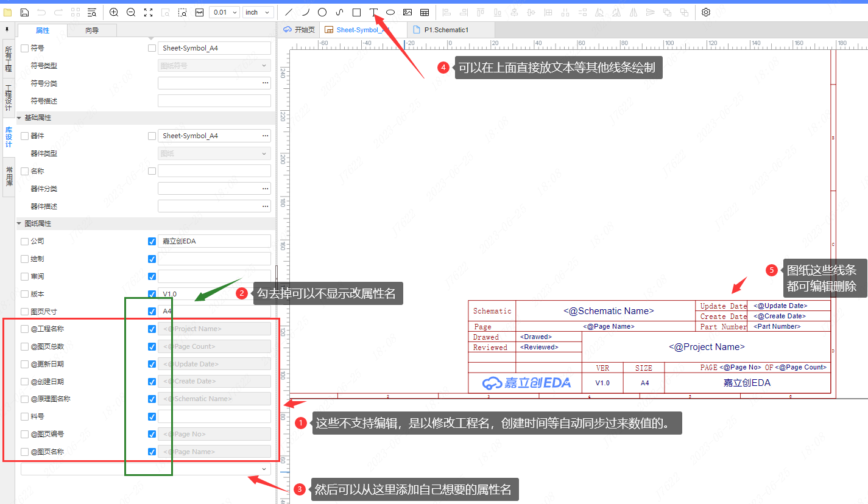This screenshot has width=868, height=504.
Task: Select the Arc drawing tool
Action: coord(306,12)
